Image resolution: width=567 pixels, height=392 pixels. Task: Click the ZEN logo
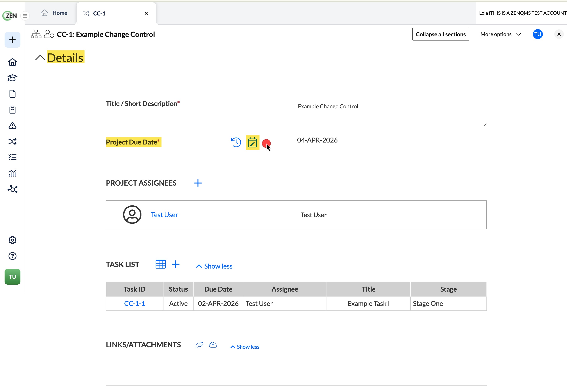pos(10,16)
